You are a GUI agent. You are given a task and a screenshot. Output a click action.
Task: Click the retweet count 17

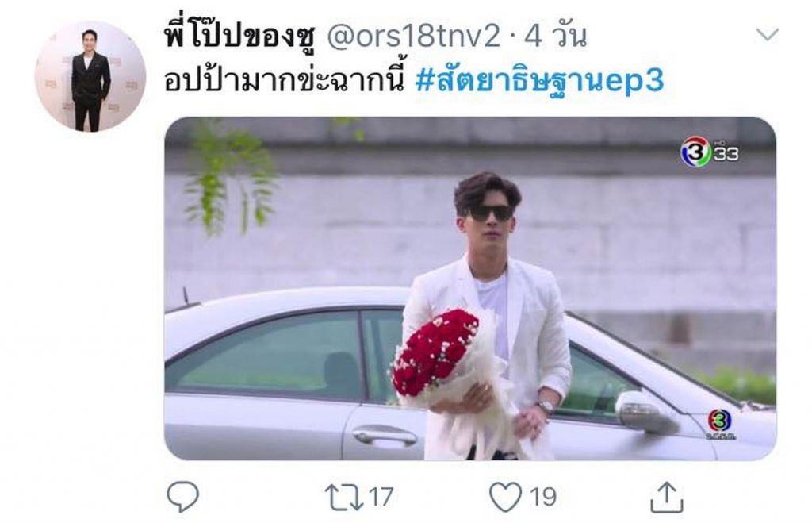(381, 497)
